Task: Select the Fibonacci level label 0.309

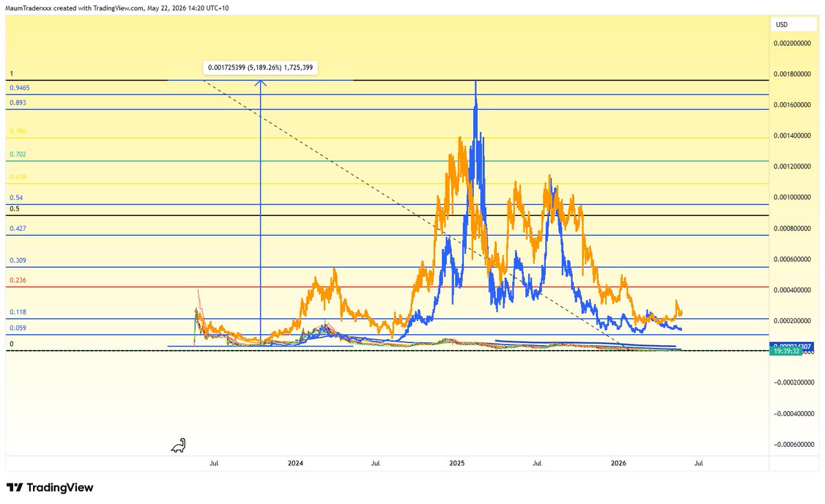Action: pos(18,261)
